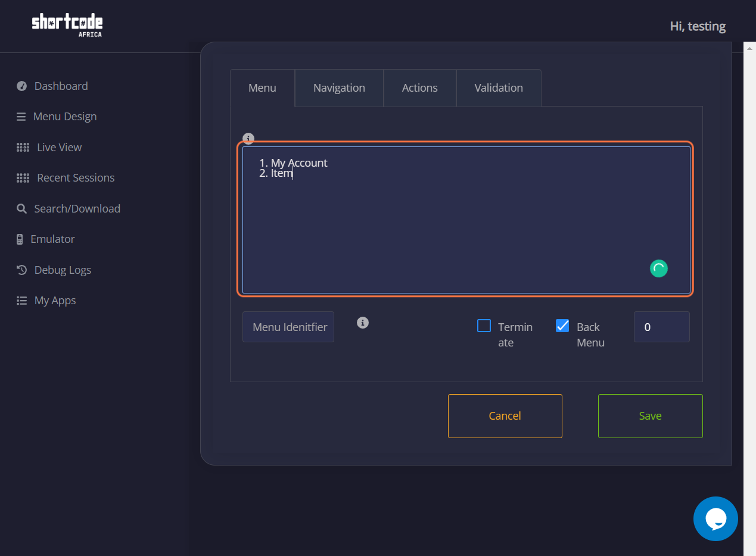Click the Search/Download magnifier icon

[21, 209]
